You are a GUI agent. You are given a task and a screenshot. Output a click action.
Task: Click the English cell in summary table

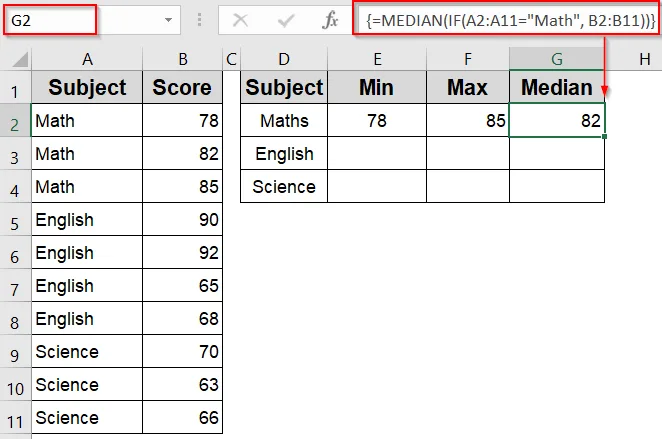[284, 153]
